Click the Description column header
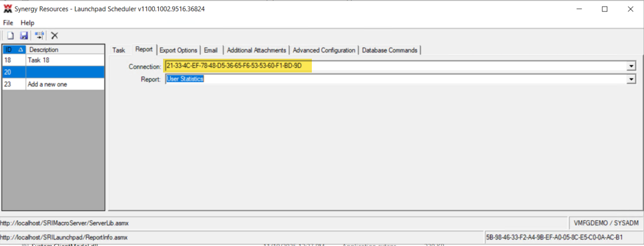This screenshot has width=644, height=246. 65,49
